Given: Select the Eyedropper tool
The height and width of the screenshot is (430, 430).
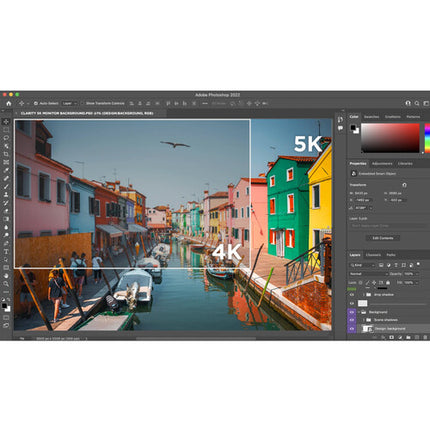Looking at the screenshot, I should [x=6, y=170].
